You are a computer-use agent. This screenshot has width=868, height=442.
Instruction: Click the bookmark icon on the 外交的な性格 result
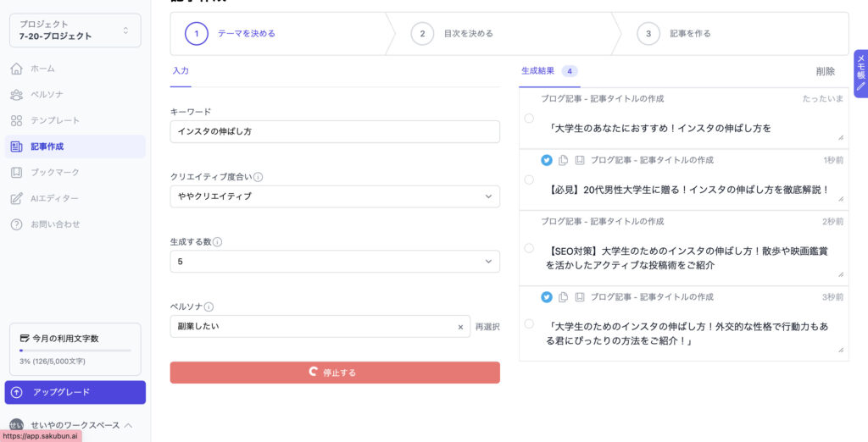(580, 297)
